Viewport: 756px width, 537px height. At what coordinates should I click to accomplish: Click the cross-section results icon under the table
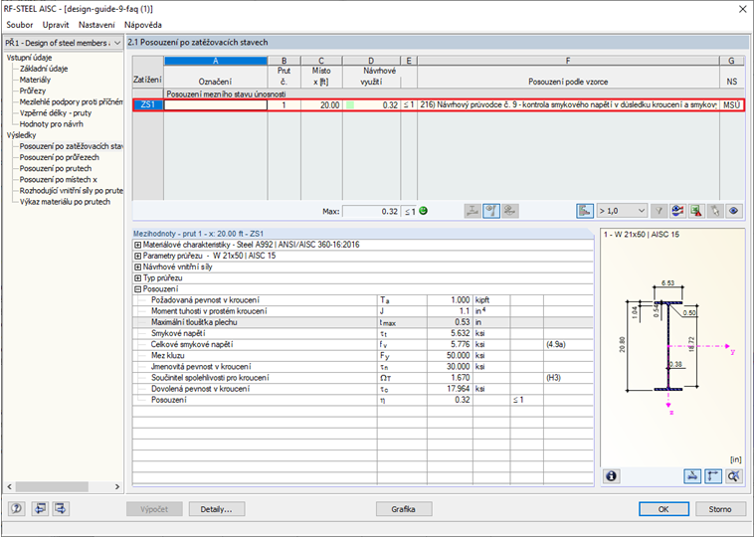[x=472, y=211]
